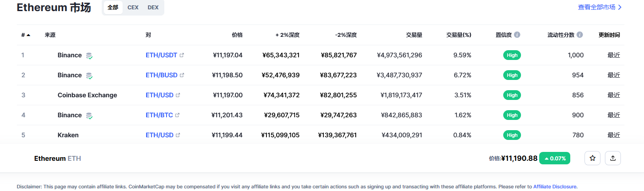Click the info icon next to 流动性分数
The width and height of the screenshot is (644, 191).
(x=580, y=35)
